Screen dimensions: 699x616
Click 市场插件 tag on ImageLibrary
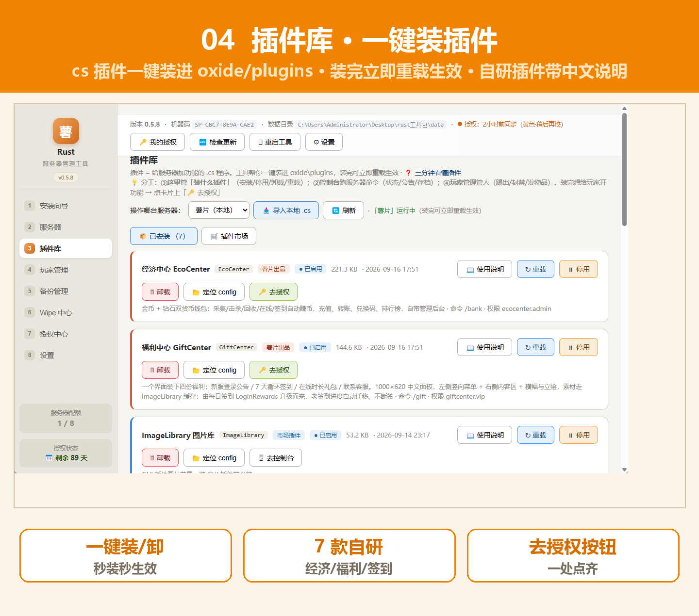(288, 435)
